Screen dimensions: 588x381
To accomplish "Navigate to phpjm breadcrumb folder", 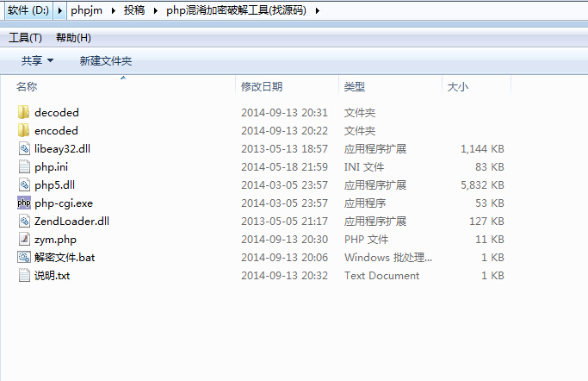I will point(86,10).
